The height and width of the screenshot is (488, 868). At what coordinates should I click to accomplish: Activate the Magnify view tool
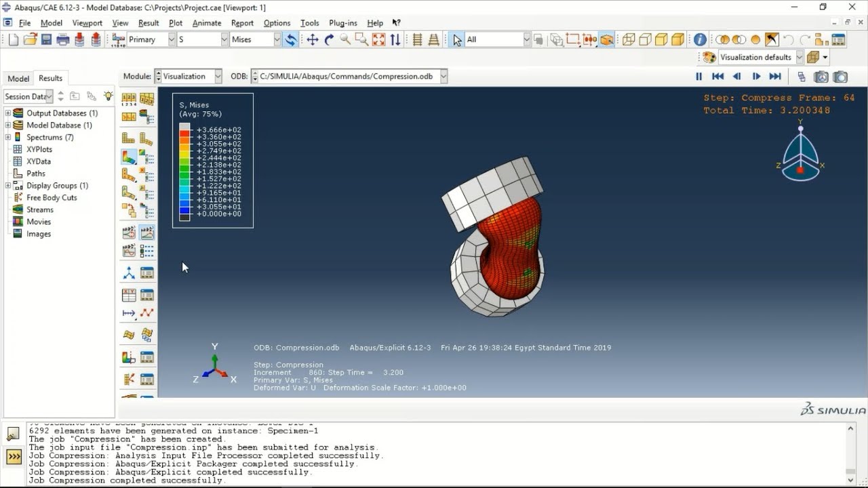(345, 39)
